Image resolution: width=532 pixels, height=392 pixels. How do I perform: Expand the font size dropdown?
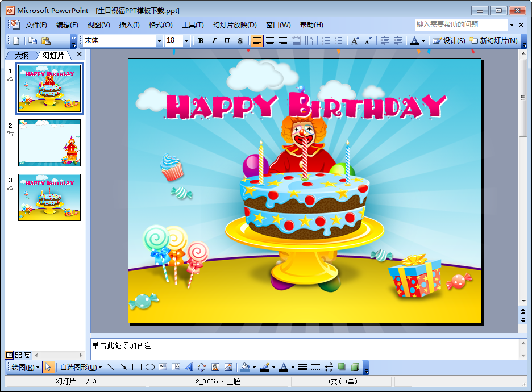point(186,41)
